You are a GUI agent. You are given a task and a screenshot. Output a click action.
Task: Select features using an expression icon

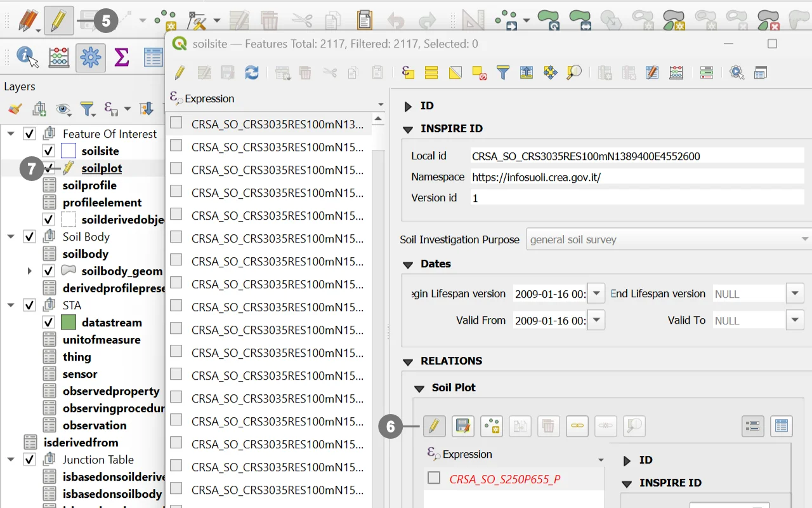(408, 73)
